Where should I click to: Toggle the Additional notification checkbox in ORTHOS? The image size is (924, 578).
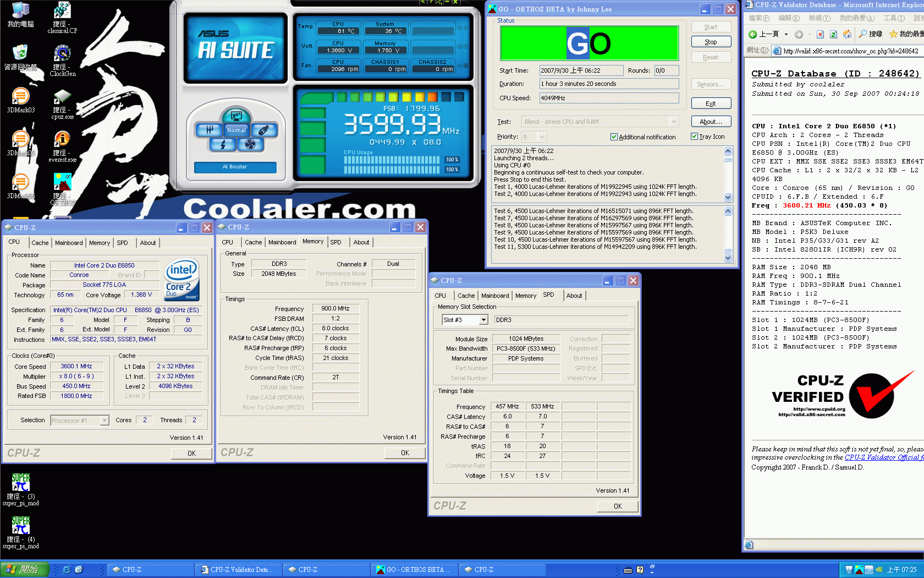614,137
